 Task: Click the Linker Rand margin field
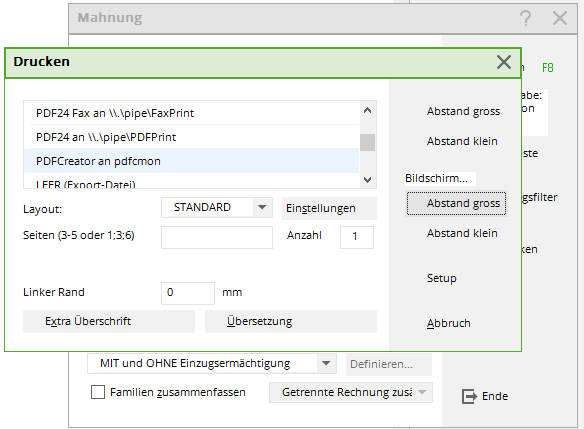(x=188, y=293)
